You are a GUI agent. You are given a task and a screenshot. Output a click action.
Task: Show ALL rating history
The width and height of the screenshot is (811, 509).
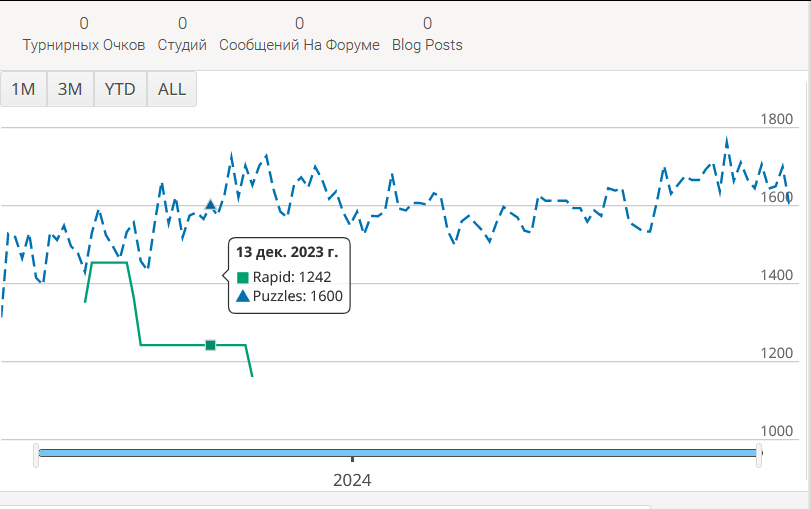(x=172, y=89)
